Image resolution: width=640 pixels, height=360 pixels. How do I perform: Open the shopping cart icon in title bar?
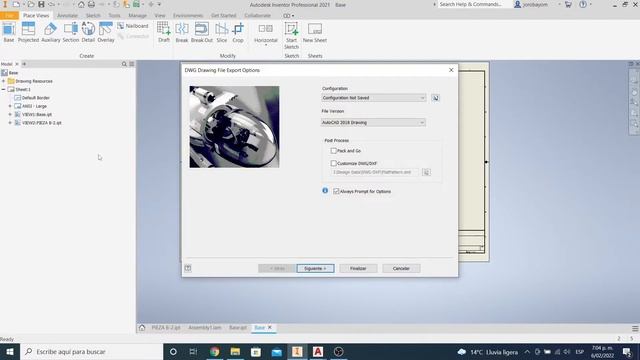pyautogui.click(x=568, y=4)
